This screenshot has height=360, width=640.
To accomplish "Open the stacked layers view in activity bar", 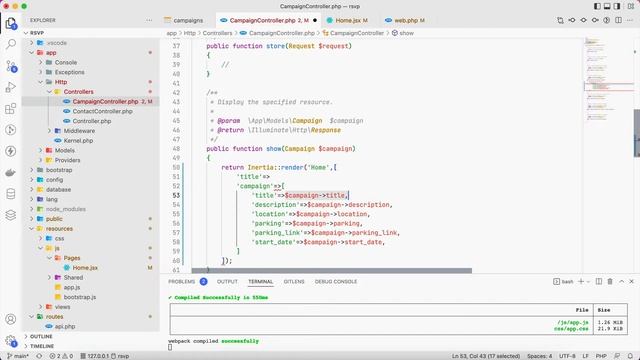I will 11,215.
